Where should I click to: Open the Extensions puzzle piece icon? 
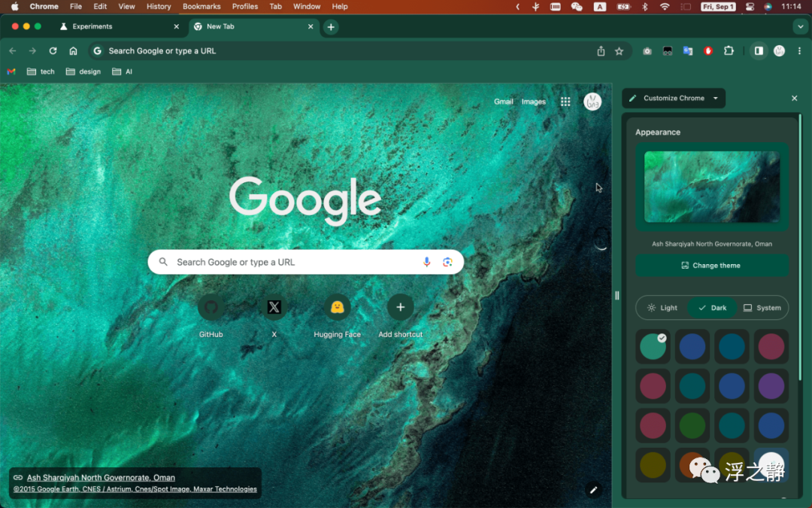click(x=729, y=51)
